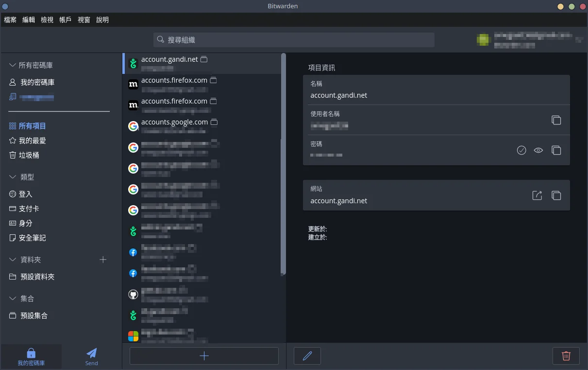Add a new folder with plus icon

pyautogui.click(x=103, y=260)
